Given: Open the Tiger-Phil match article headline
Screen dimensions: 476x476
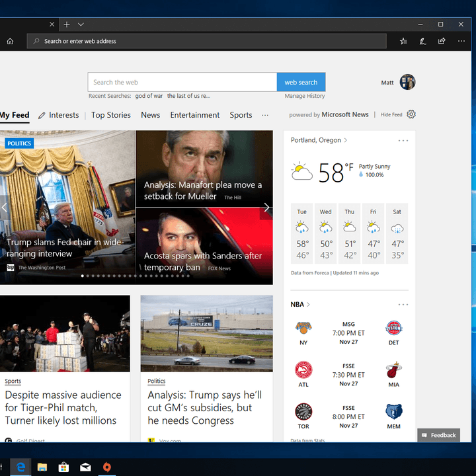Looking at the screenshot, I should pos(63,408).
